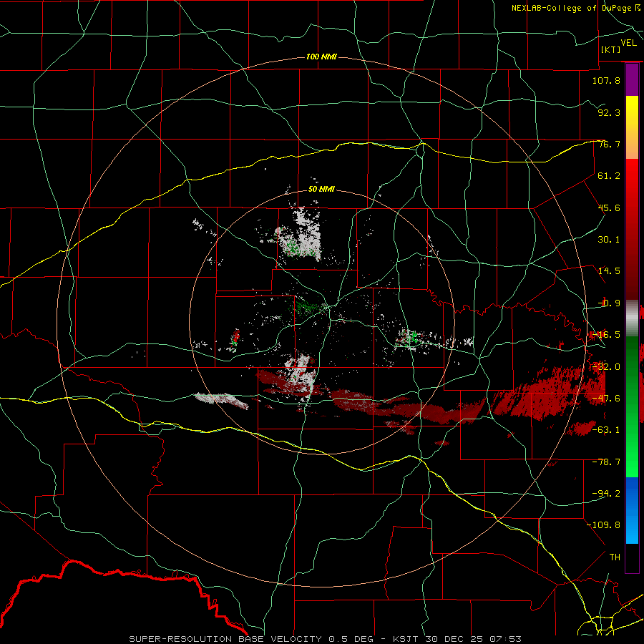644x644 pixels.
Task: Click the 100 NMI range ring label
Action: click(321, 57)
